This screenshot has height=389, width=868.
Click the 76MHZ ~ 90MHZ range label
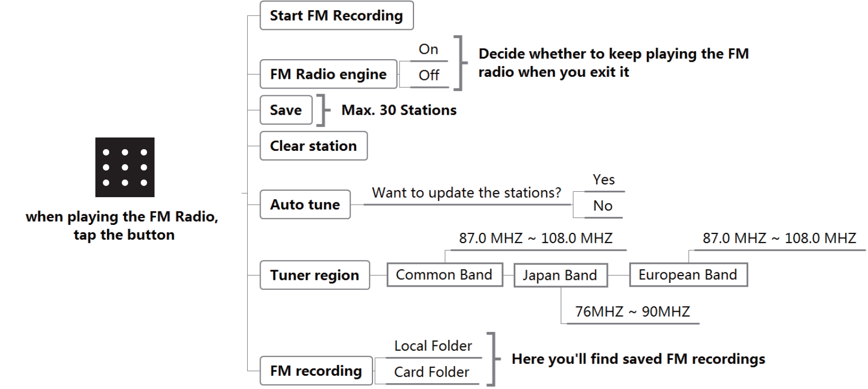point(632,312)
